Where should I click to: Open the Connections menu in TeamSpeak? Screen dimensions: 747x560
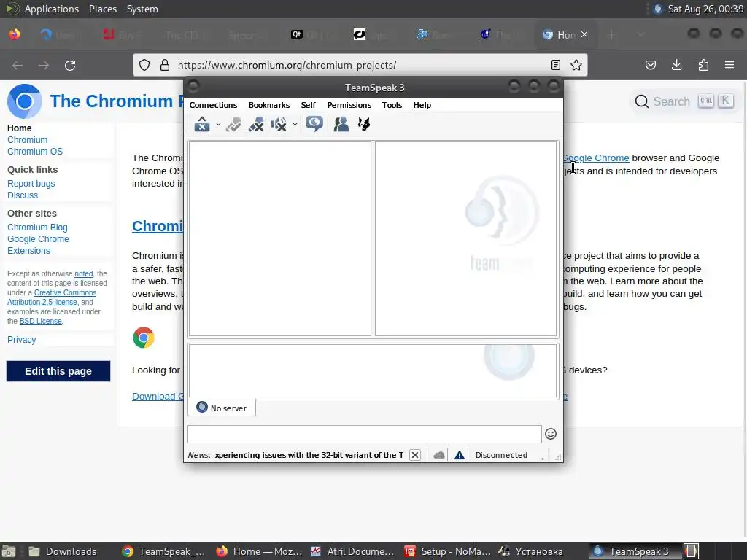pyautogui.click(x=213, y=105)
